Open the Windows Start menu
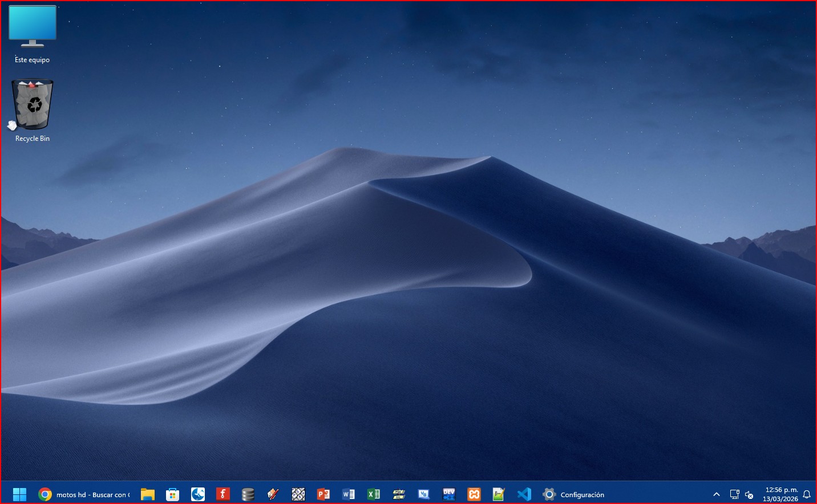This screenshot has height=504, width=817. [19, 494]
